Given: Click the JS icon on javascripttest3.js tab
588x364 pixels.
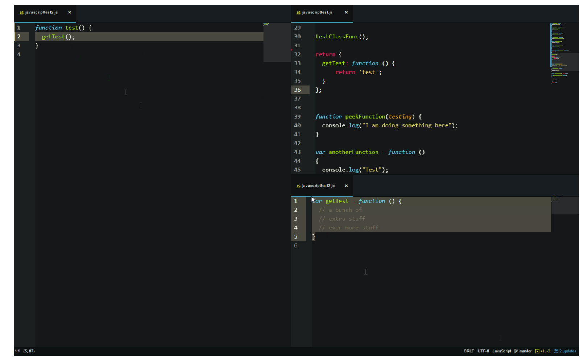Looking at the screenshot, I should [298, 186].
